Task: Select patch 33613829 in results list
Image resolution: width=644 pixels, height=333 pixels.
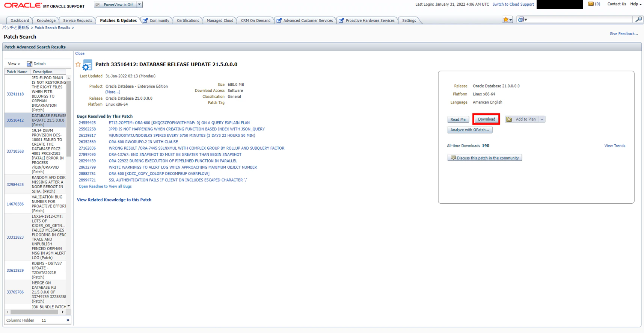Action: [15, 270]
